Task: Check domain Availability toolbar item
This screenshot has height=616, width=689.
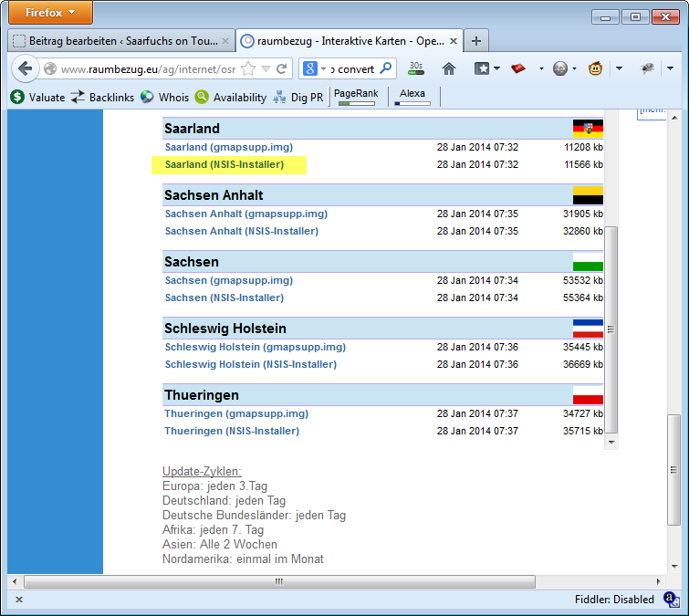Action: click(231, 97)
